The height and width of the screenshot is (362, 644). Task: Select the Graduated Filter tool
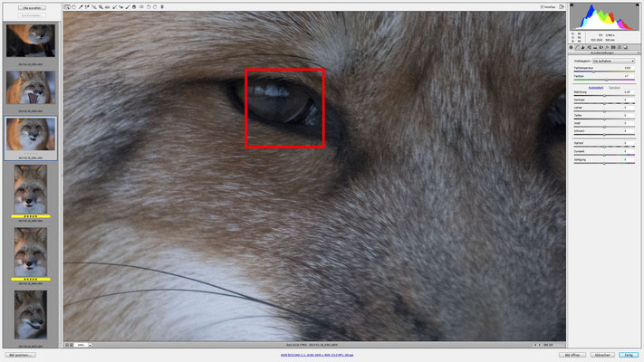coord(134,7)
